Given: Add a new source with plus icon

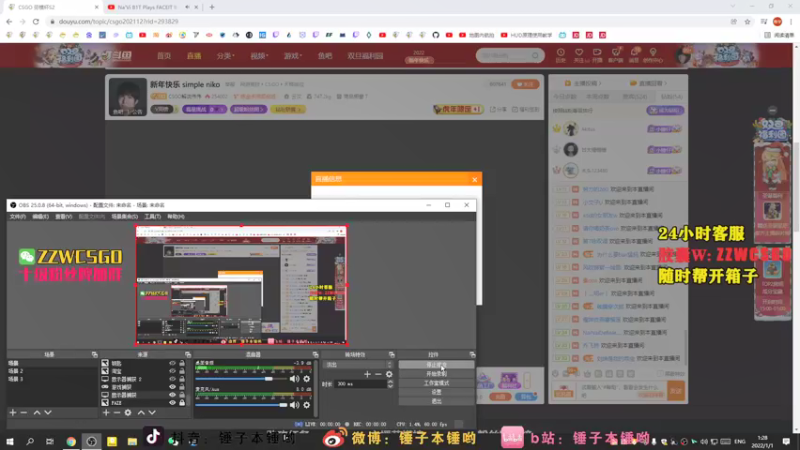Looking at the screenshot, I should coord(106,412).
